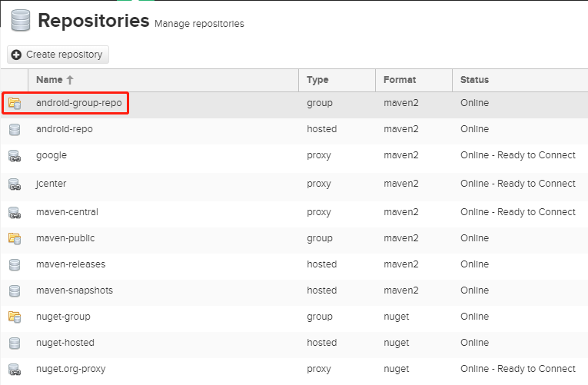Viewport: 588px width, 385px height.
Task: Click the Create repository button
Action: point(58,55)
